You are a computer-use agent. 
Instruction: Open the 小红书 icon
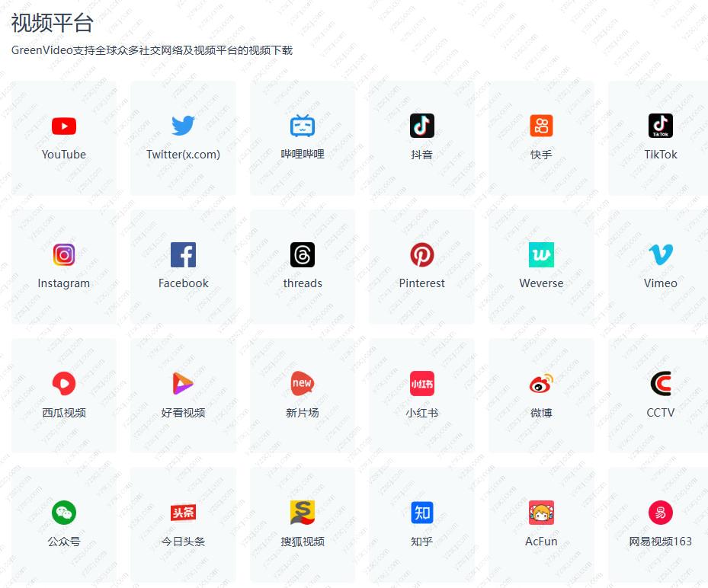[x=421, y=384]
